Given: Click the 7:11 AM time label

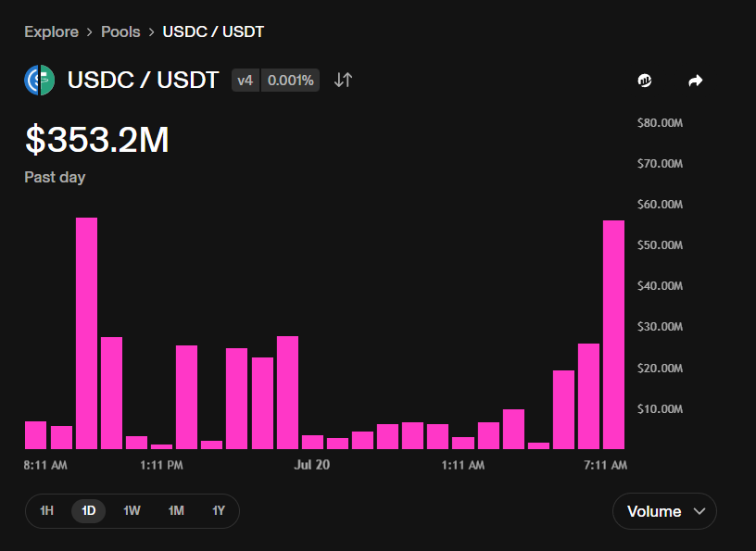Looking at the screenshot, I should point(606,465).
